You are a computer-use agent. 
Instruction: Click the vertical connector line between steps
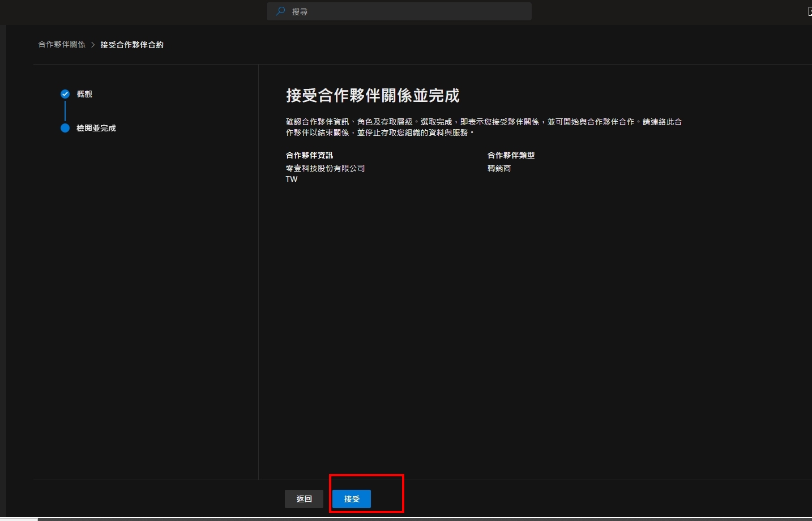pos(65,111)
